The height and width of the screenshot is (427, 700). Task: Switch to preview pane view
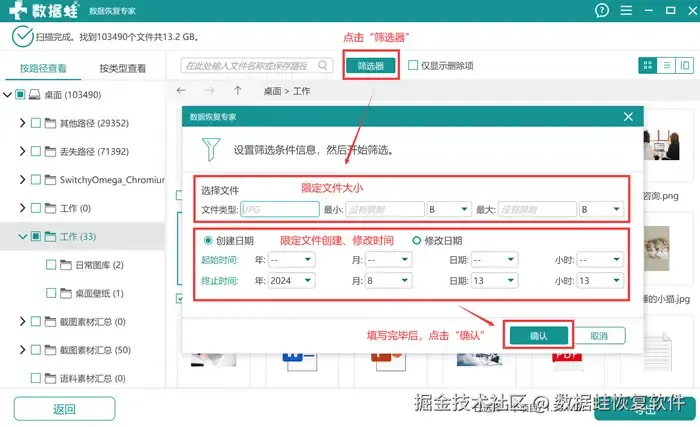tap(684, 66)
